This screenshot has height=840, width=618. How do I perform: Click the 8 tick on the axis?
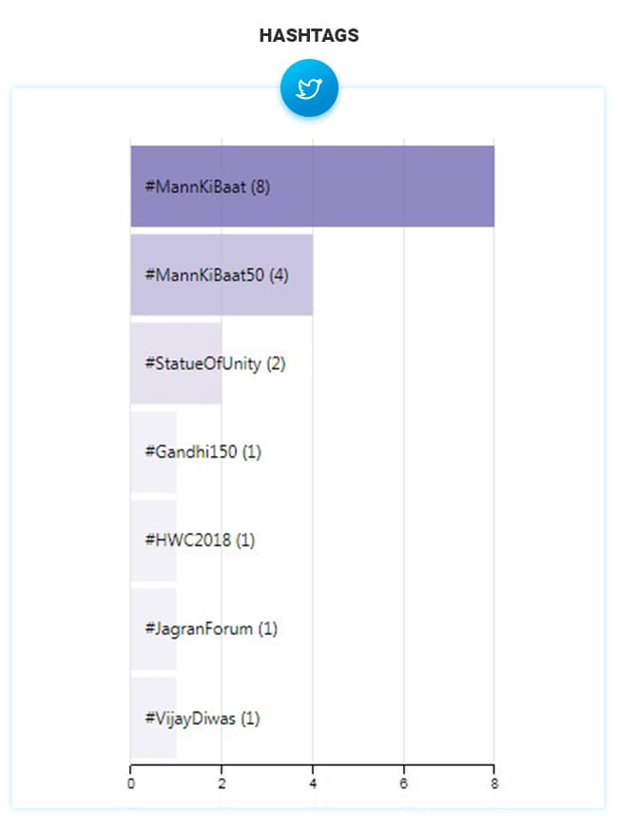(x=494, y=783)
